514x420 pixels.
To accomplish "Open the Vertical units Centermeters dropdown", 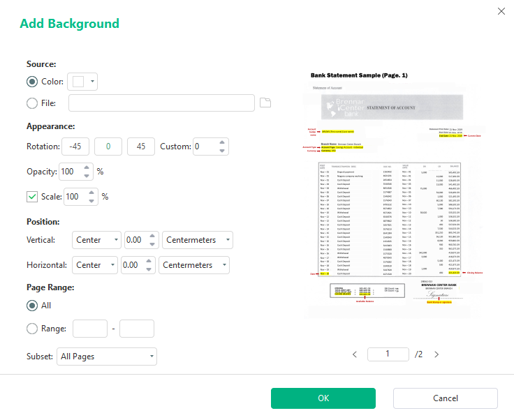I will click(198, 240).
